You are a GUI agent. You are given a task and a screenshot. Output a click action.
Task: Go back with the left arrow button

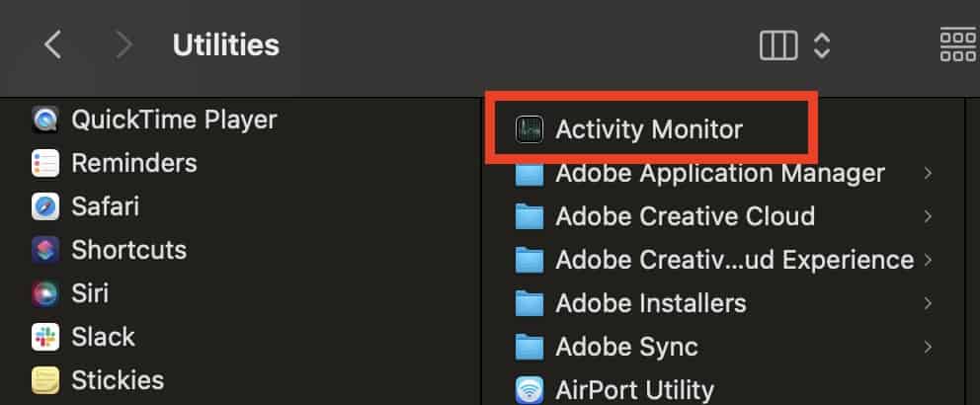coord(54,44)
